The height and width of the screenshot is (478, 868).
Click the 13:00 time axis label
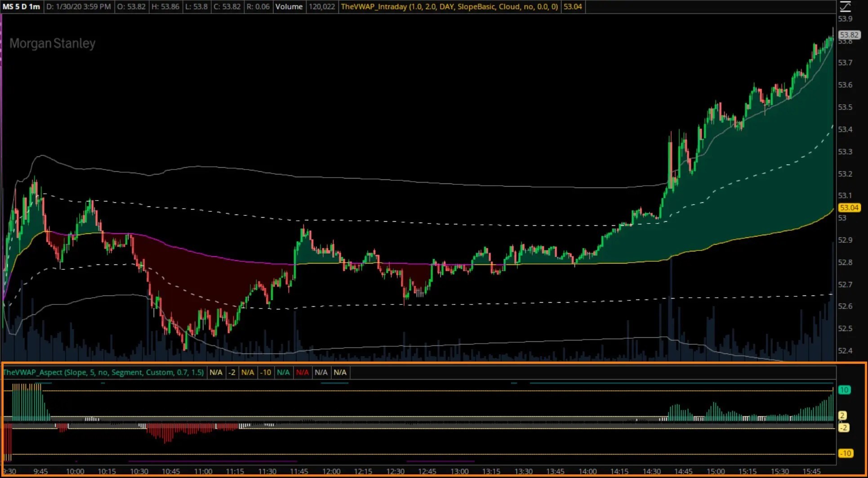tap(459, 471)
